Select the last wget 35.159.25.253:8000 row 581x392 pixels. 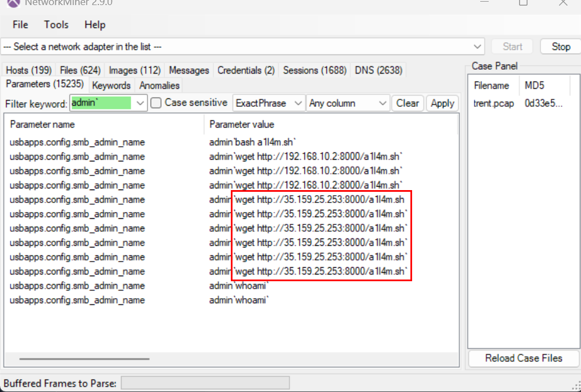pos(231,271)
